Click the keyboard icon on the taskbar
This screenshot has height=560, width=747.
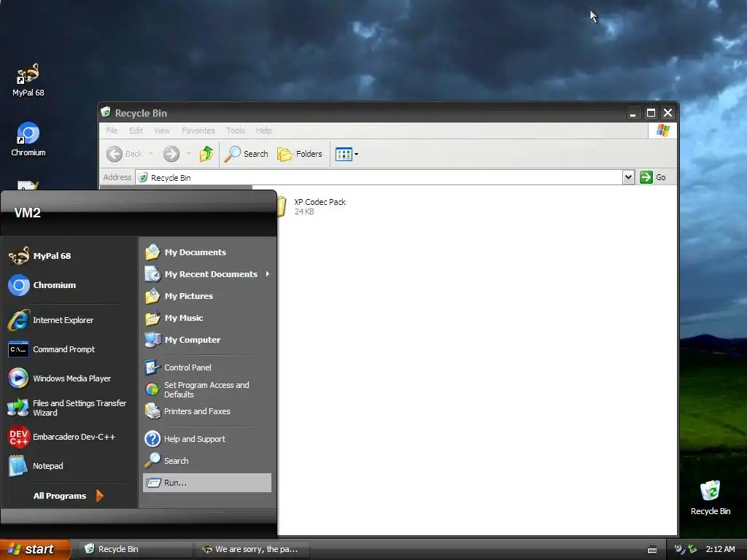coord(652,550)
